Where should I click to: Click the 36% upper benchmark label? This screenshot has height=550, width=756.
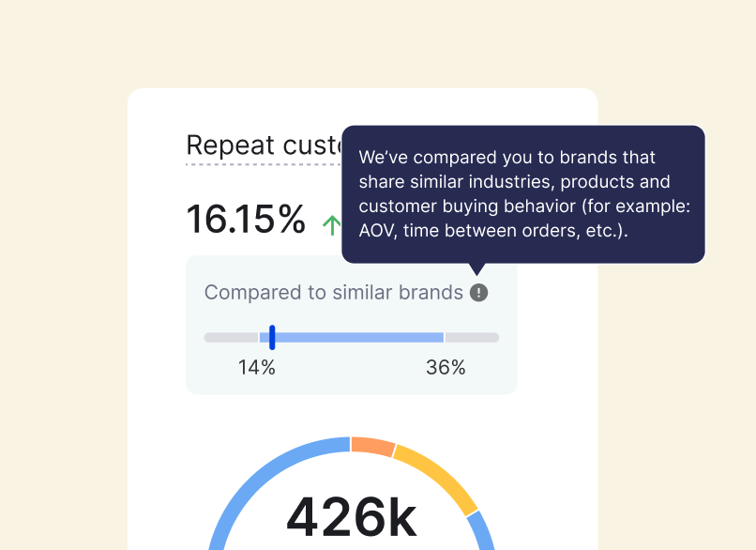(x=446, y=368)
